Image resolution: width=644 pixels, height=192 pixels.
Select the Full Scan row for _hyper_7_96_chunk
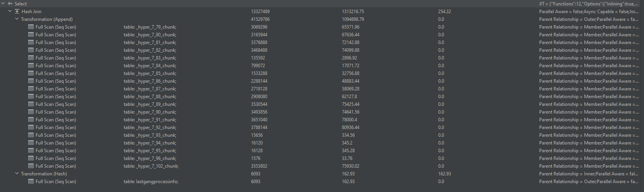tap(322, 158)
